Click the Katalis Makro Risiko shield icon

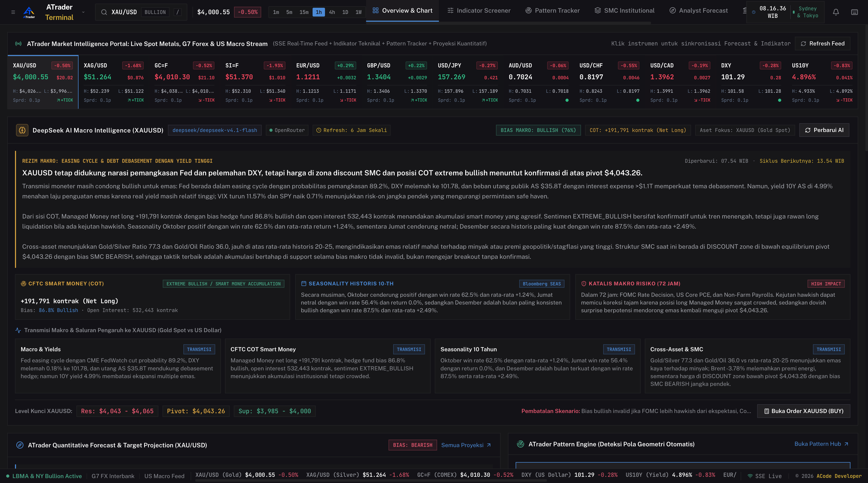coord(584,284)
